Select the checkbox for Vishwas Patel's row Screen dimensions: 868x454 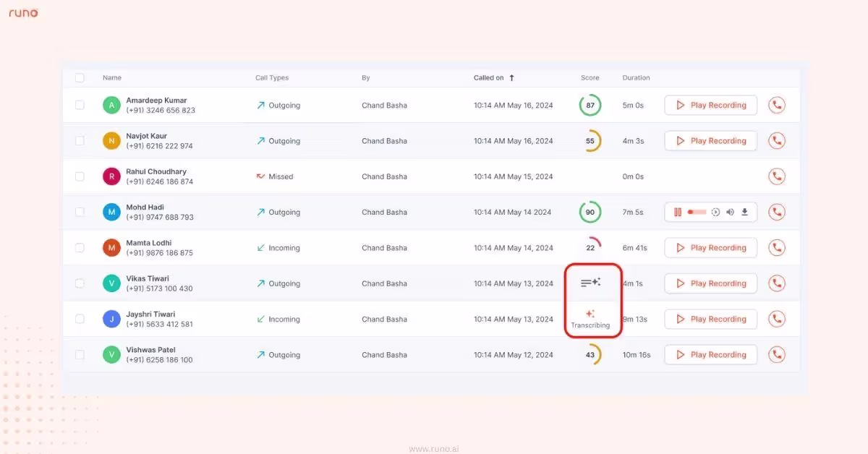[80, 354]
